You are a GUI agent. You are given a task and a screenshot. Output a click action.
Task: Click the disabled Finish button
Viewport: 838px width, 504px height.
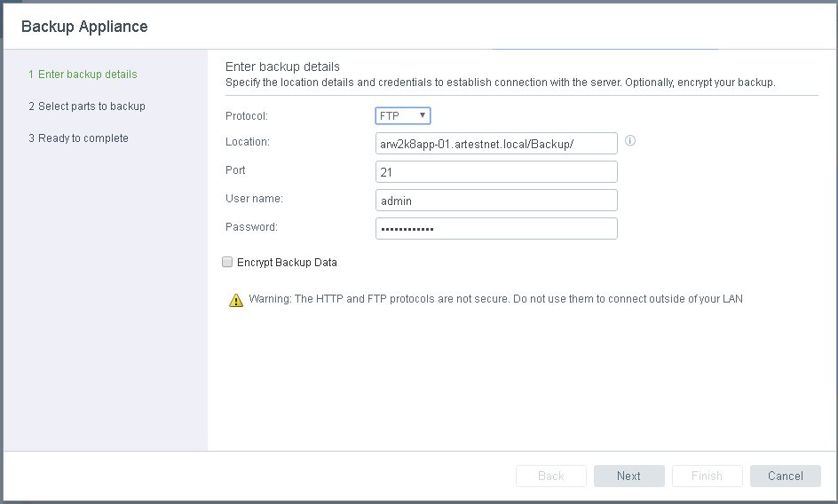tap(707, 476)
